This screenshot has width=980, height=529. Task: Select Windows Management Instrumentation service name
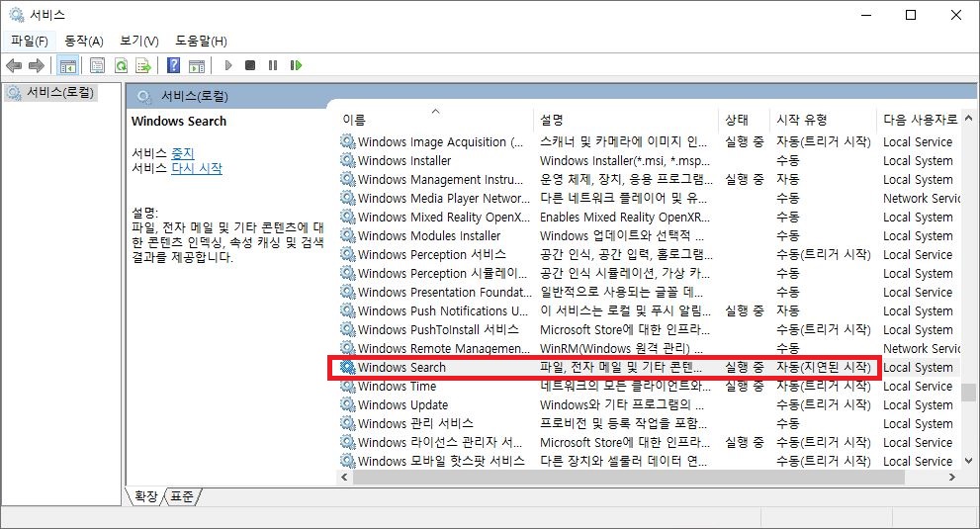pyautogui.click(x=441, y=179)
